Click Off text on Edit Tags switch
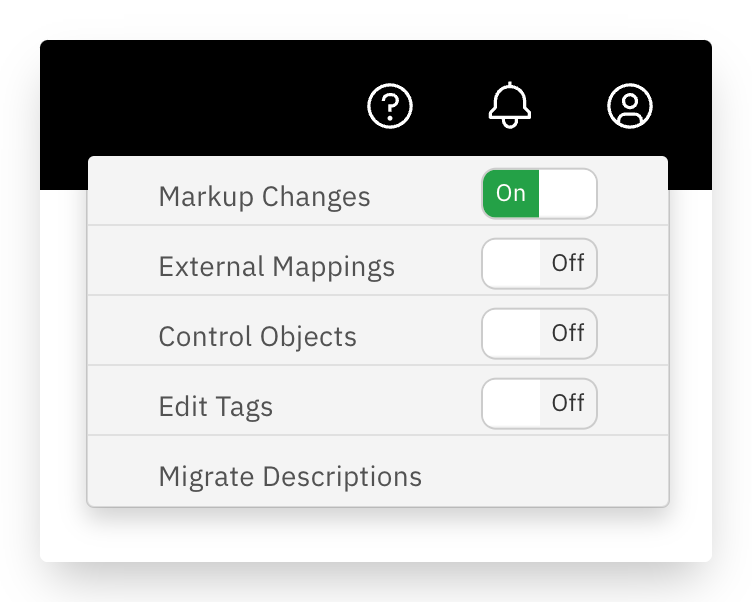This screenshot has height=602, width=752. pyautogui.click(x=568, y=403)
